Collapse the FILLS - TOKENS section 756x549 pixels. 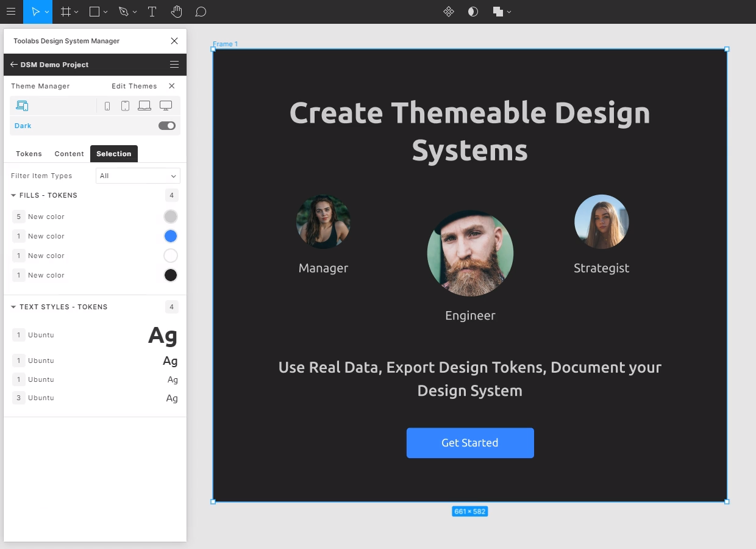tap(13, 195)
